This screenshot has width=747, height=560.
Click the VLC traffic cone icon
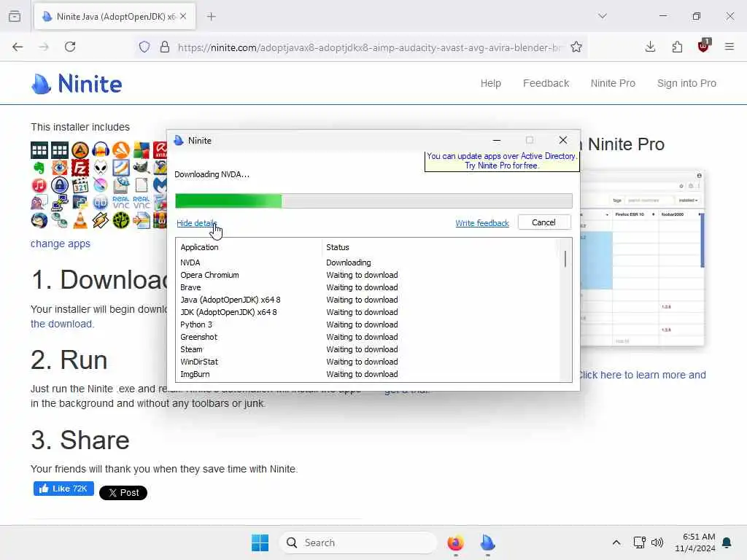click(x=80, y=221)
